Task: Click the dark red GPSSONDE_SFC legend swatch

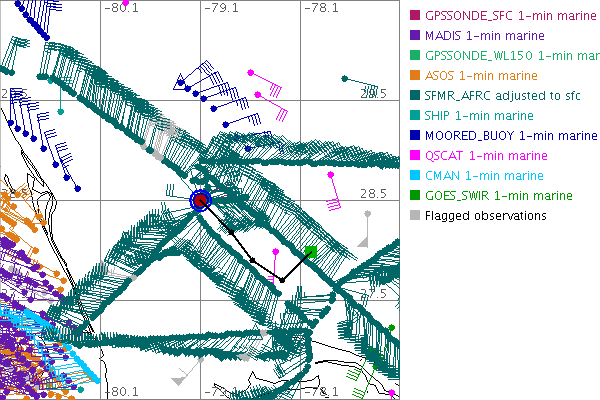Action: click(x=414, y=16)
